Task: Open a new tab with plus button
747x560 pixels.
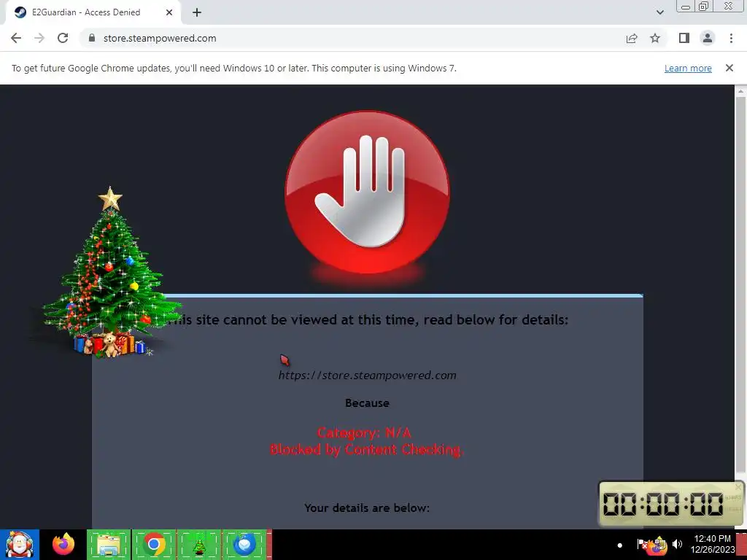Action: 197,12
